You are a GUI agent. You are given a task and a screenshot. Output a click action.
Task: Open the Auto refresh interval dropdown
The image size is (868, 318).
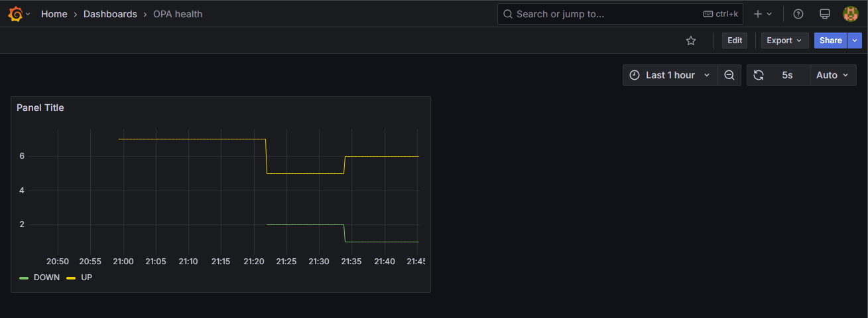[x=833, y=75]
